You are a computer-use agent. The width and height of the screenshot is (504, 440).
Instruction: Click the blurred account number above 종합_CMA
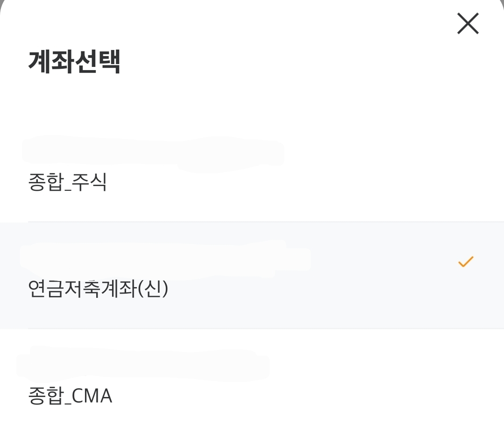point(142,362)
